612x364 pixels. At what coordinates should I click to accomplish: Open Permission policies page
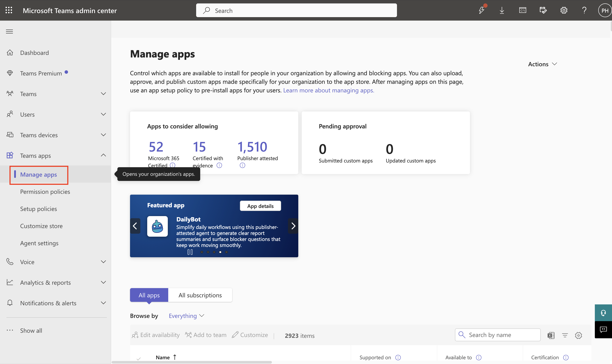click(45, 192)
